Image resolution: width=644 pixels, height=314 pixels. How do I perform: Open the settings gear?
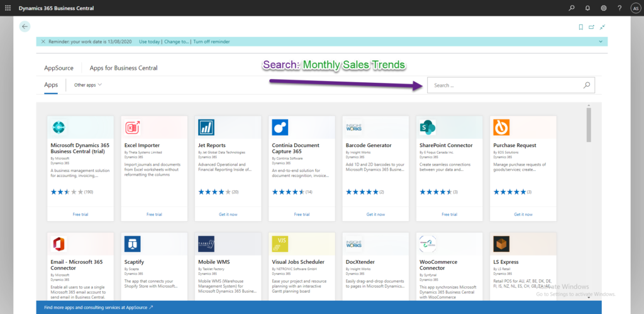click(x=604, y=8)
